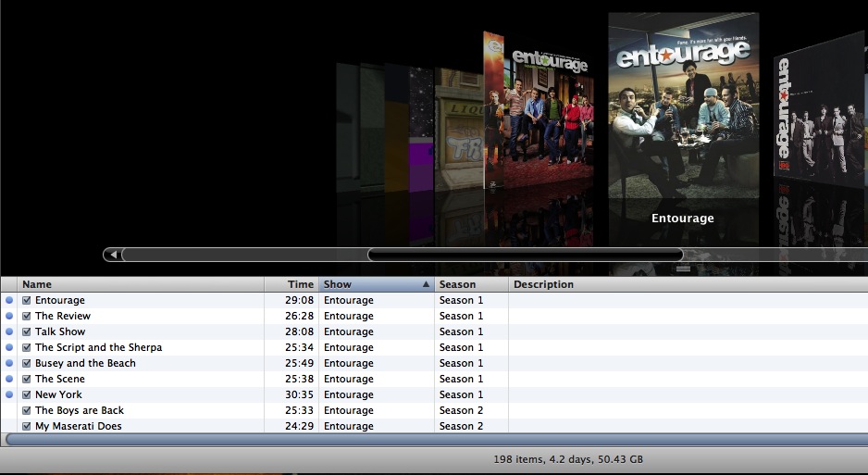Screen dimensions: 868x475
Task: Click unplayed blue dot beside Entourage episode
Action: click(9, 300)
